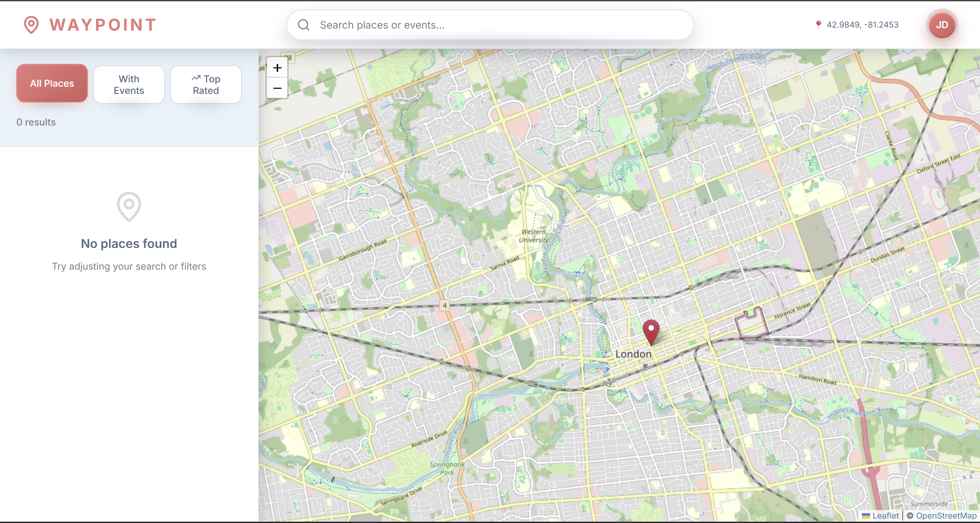Zoom out the map with minus
The width and height of the screenshot is (980, 523).
click(x=277, y=88)
